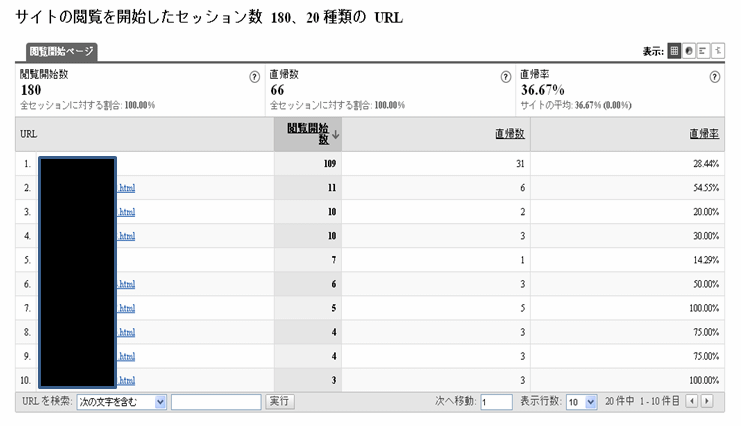This screenshot has height=426, width=741.
Task: Click the URL column header
Action: point(28,134)
